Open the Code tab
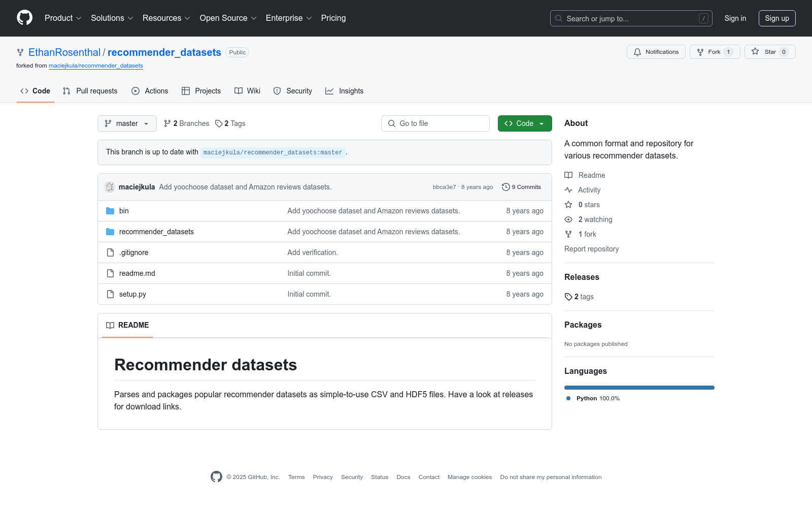Screen dimensions: 812x508 [36, 91]
